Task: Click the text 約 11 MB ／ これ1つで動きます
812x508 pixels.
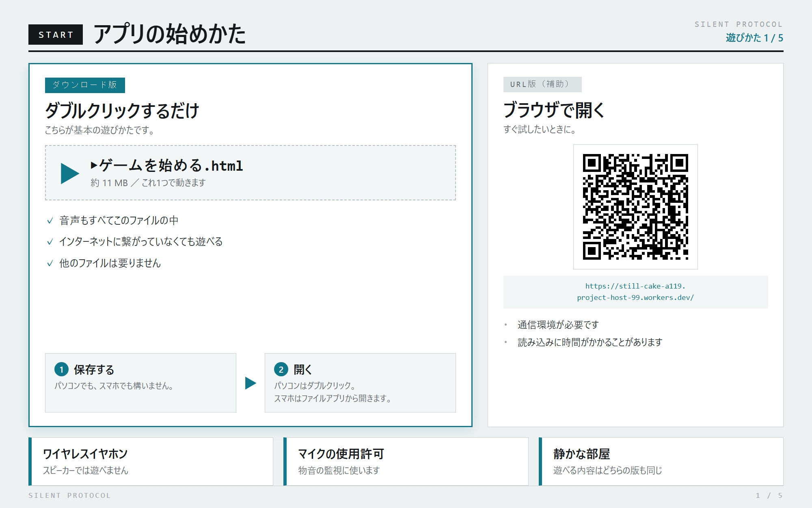Action: click(148, 183)
